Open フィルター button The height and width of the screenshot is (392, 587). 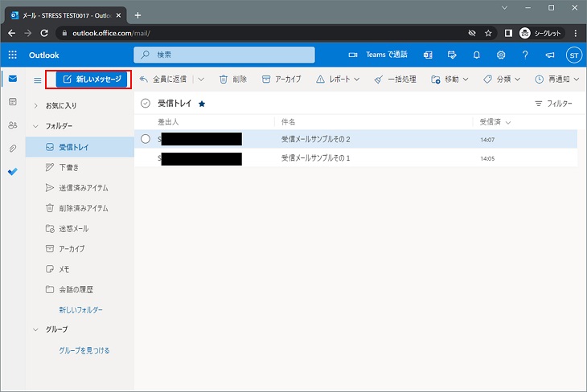553,104
